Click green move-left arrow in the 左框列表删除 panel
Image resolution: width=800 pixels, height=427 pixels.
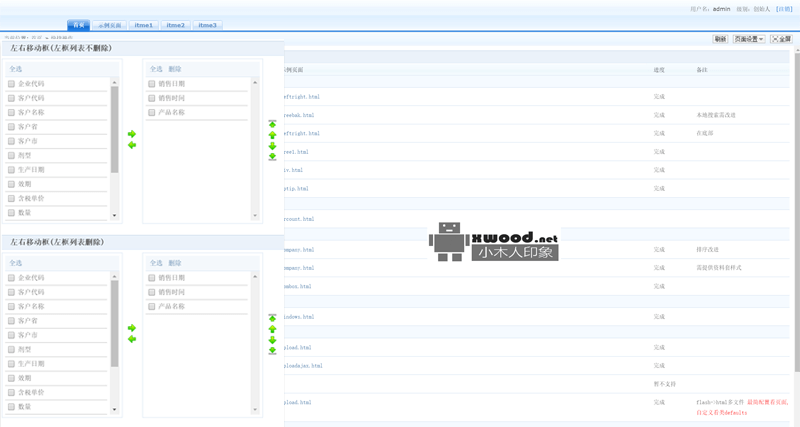click(132, 339)
